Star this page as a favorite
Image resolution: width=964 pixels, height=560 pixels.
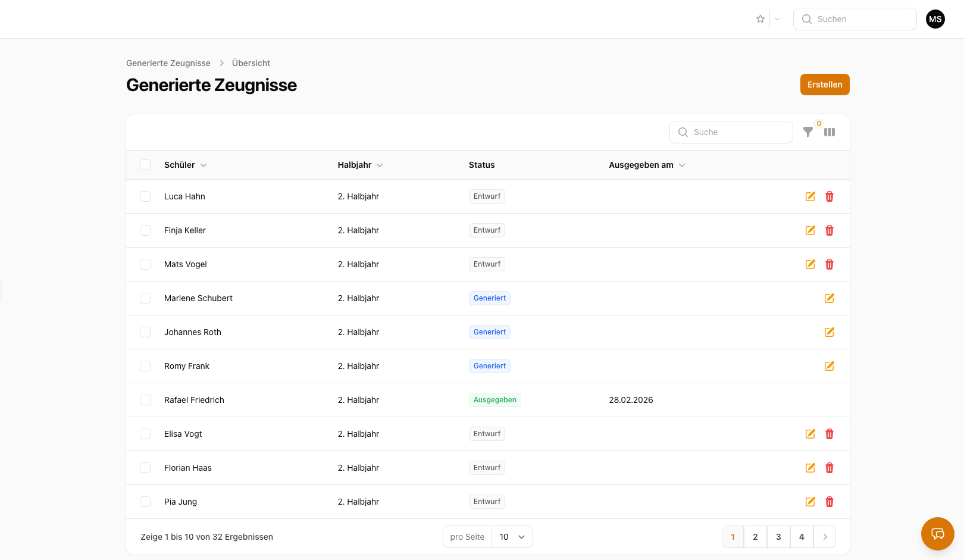pos(760,18)
